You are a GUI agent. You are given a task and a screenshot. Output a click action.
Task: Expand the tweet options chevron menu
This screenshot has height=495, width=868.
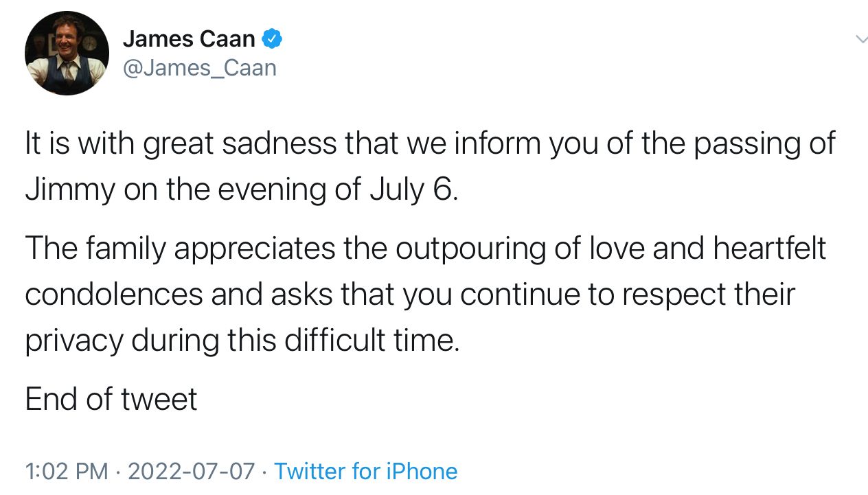point(861,39)
